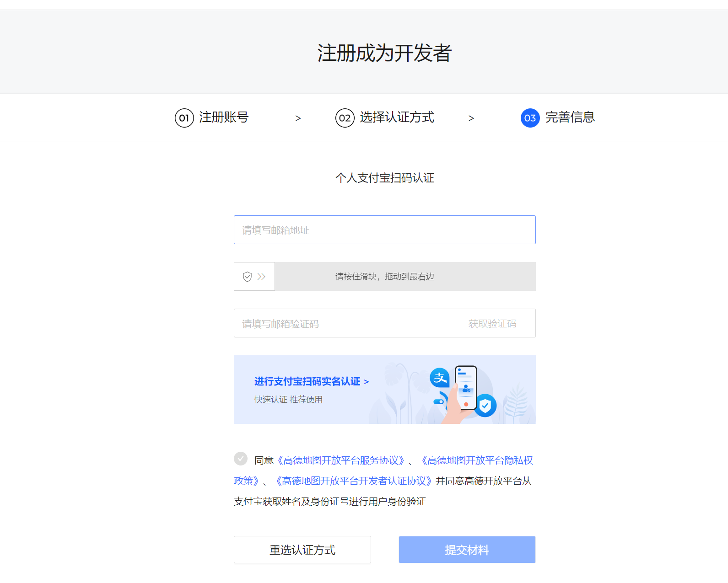
Task: Click the email address input field
Action: (x=384, y=230)
